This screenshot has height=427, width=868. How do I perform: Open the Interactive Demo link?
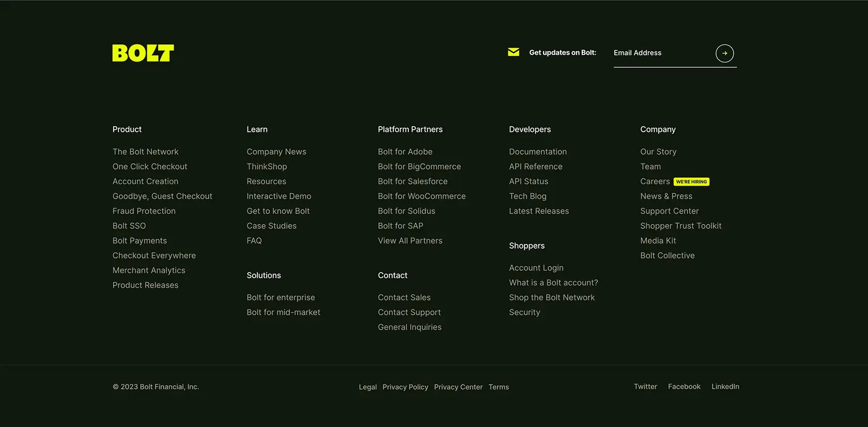coord(279,196)
